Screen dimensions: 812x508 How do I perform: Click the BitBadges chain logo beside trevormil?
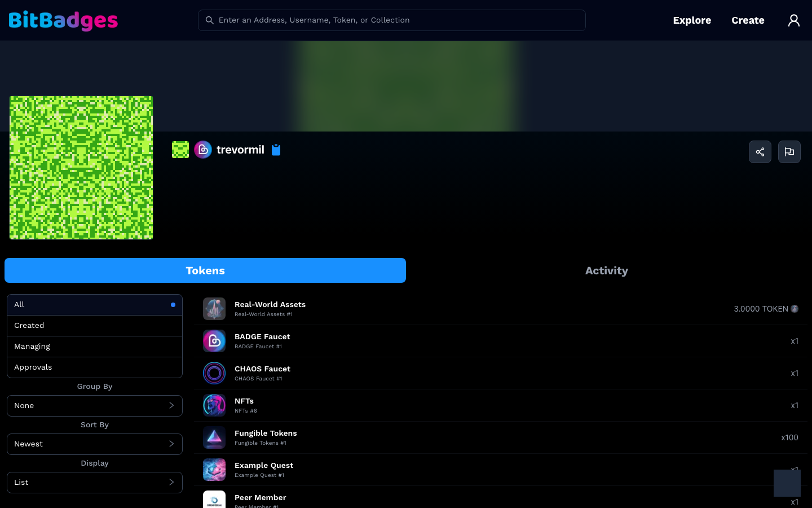pos(203,150)
